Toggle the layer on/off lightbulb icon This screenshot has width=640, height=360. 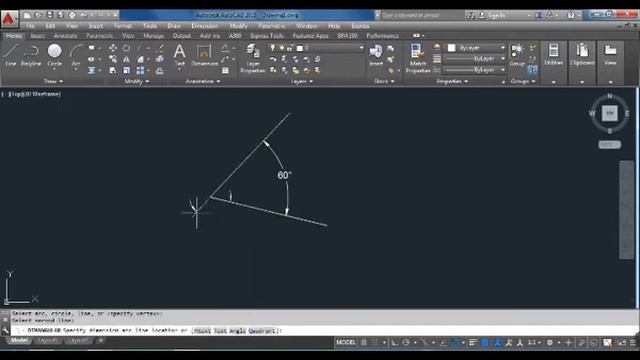(x=273, y=48)
